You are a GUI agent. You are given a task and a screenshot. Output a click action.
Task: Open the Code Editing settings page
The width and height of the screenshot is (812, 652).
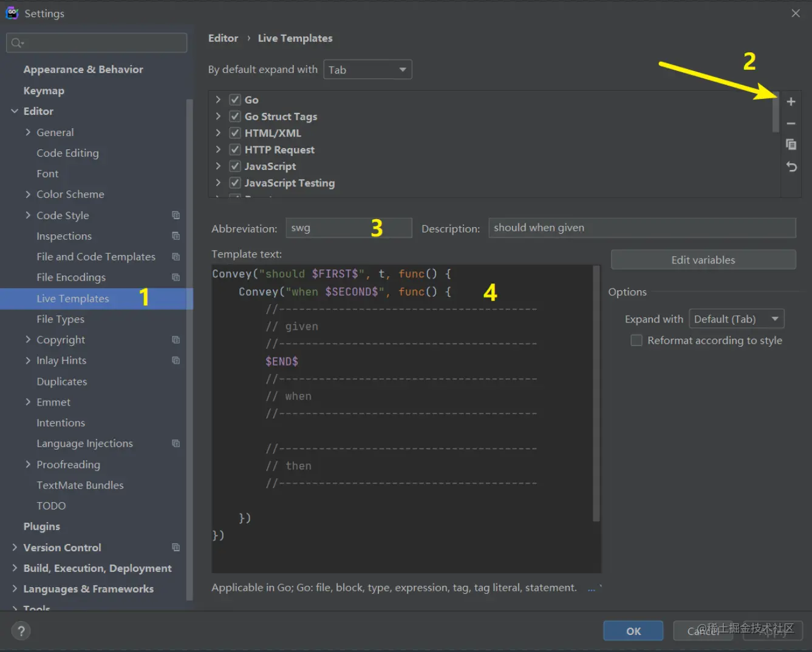pyautogui.click(x=67, y=153)
